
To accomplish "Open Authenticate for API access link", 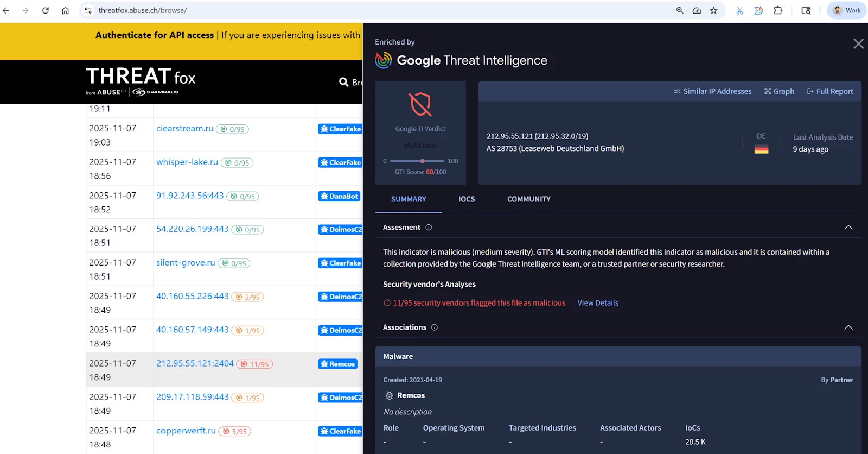I will point(155,35).
